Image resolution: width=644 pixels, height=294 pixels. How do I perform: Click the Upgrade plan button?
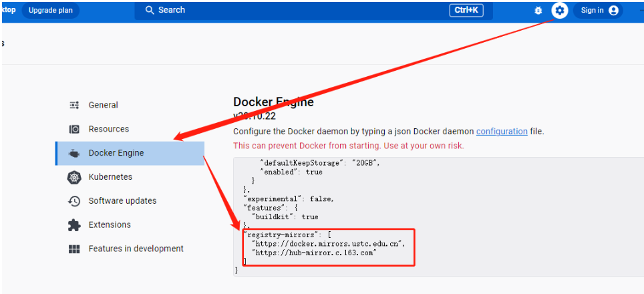pyautogui.click(x=50, y=10)
